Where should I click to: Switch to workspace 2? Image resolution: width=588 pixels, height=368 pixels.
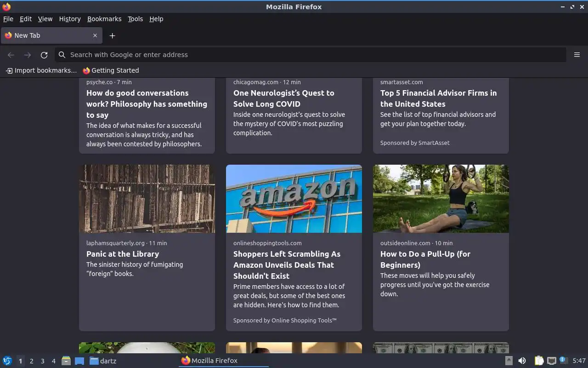(x=31, y=361)
